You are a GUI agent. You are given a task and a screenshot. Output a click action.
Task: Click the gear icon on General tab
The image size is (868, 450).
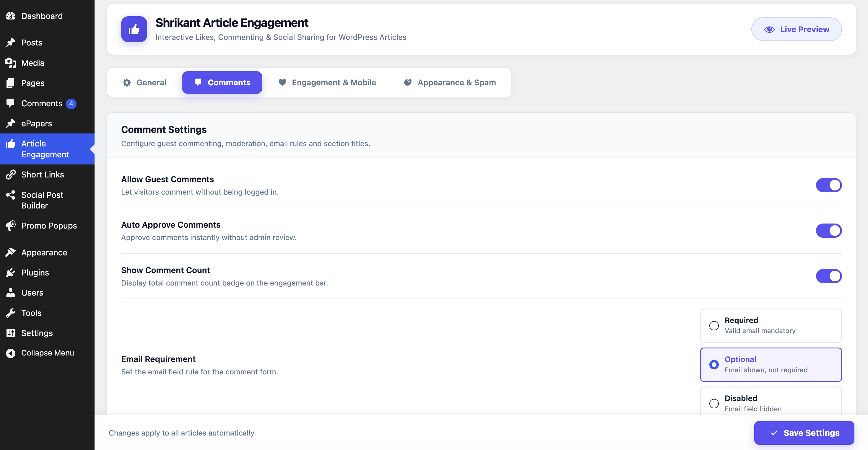point(127,82)
